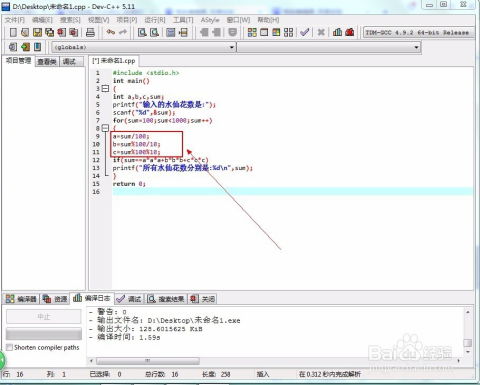Click the empty line 16 in editor
This screenshot has height=385, width=480.
click(293, 192)
